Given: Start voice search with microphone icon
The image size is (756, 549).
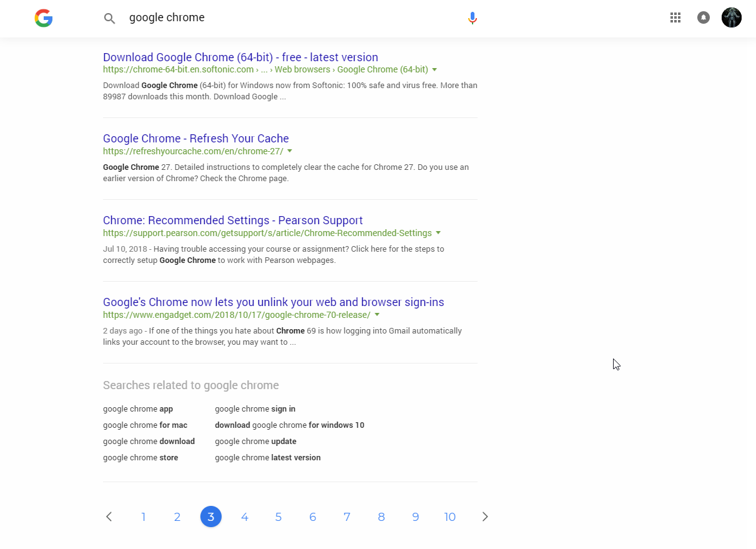Looking at the screenshot, I should tap(473, 18).
